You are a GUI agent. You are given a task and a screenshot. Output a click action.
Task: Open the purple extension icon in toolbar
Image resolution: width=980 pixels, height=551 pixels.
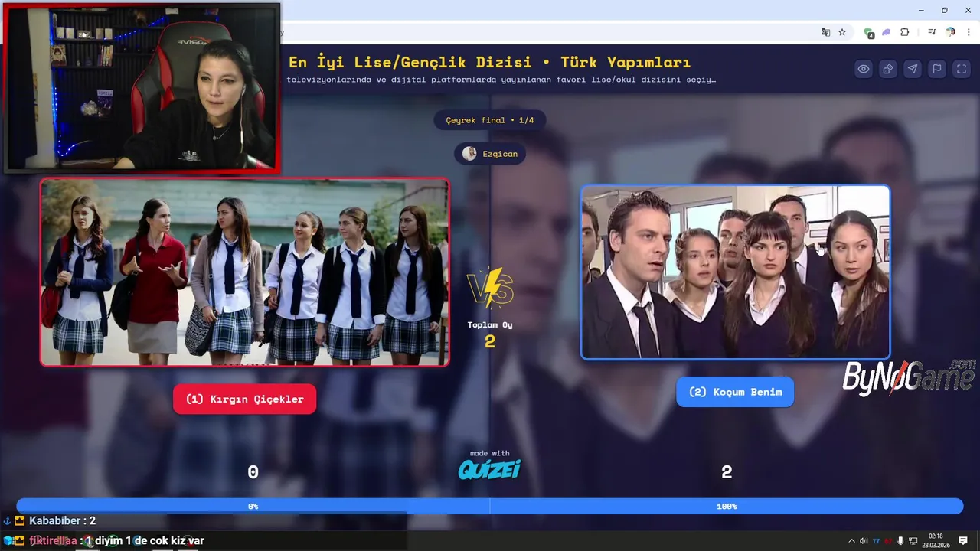(x=887, y=32)
